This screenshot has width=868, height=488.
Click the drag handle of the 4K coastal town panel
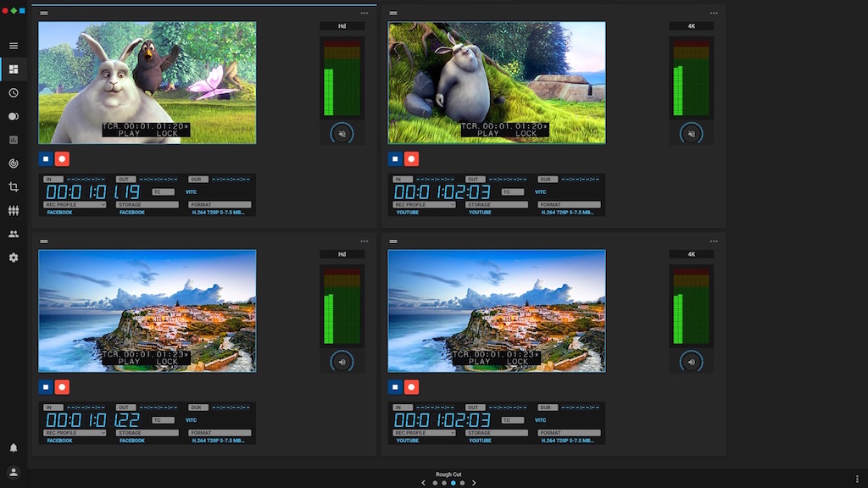click(x=393, y=241)
